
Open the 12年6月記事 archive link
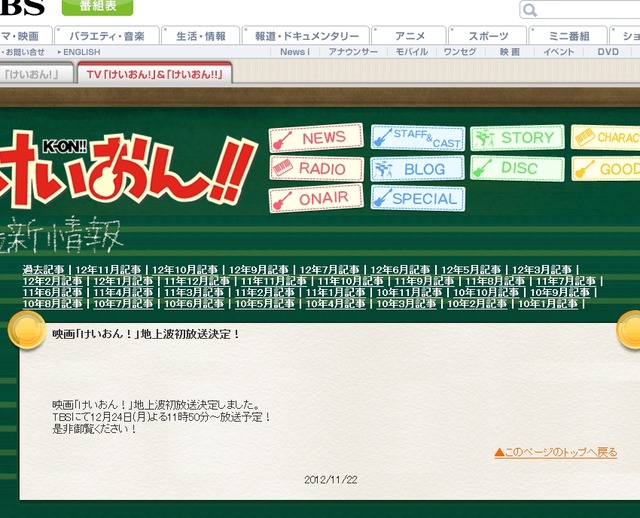click(400, 270)
